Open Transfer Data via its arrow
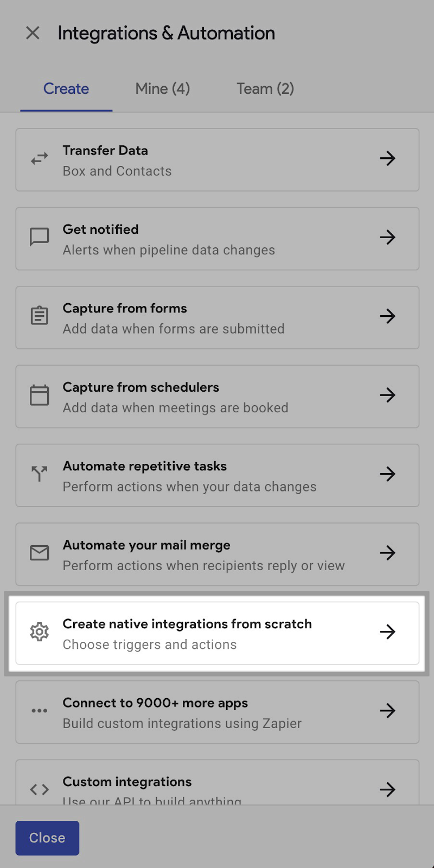This screenshot has width=434, height=868. coord(387,158)
